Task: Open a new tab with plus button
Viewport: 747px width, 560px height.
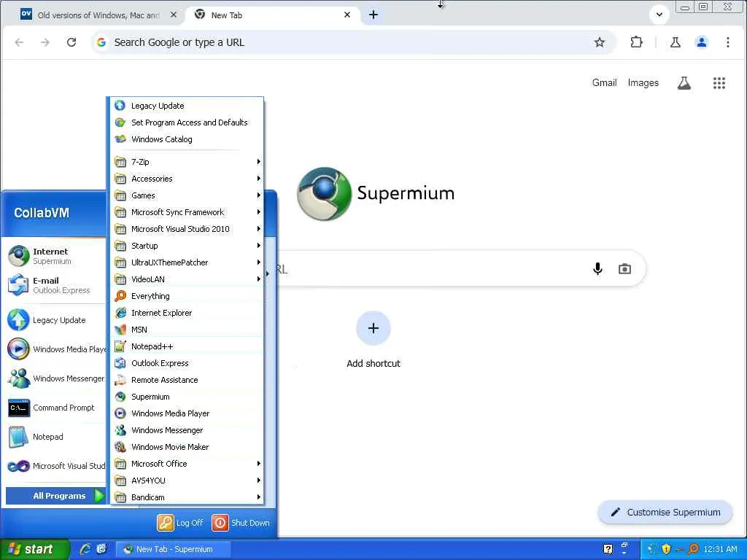Action: point(373,15)
